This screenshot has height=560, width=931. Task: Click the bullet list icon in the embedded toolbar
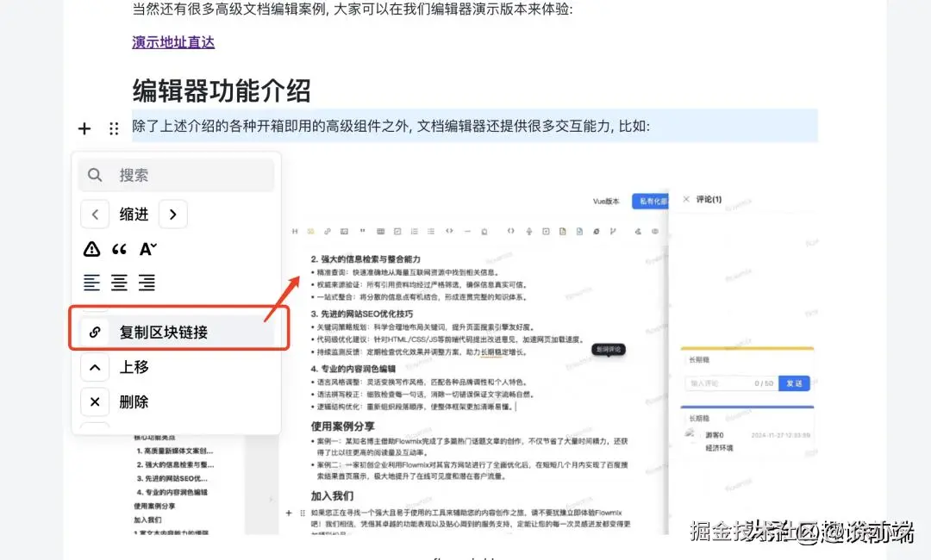pos(431,232)
